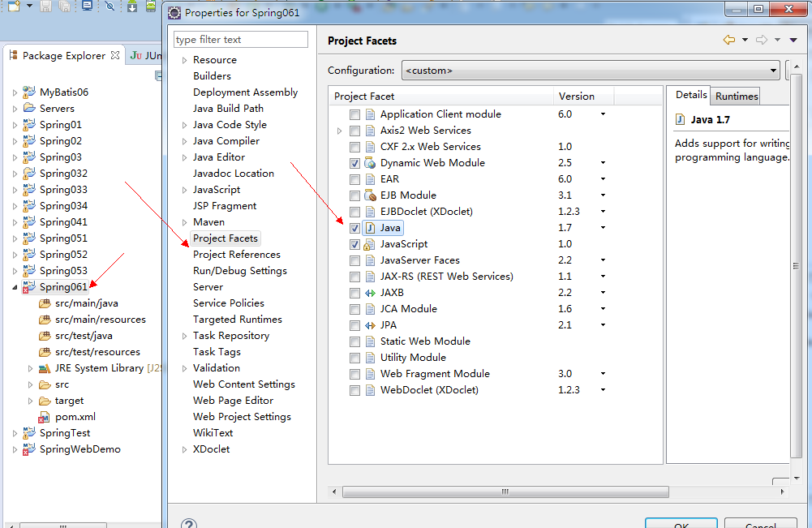Click the Java 1.7 details icon

pos(680,119)
